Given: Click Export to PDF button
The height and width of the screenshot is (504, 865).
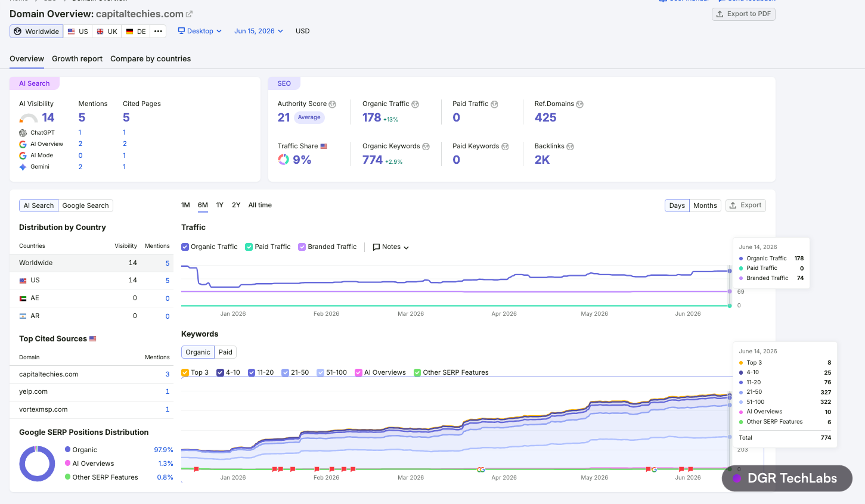Looking at the screenshot, I should [743, 14].
